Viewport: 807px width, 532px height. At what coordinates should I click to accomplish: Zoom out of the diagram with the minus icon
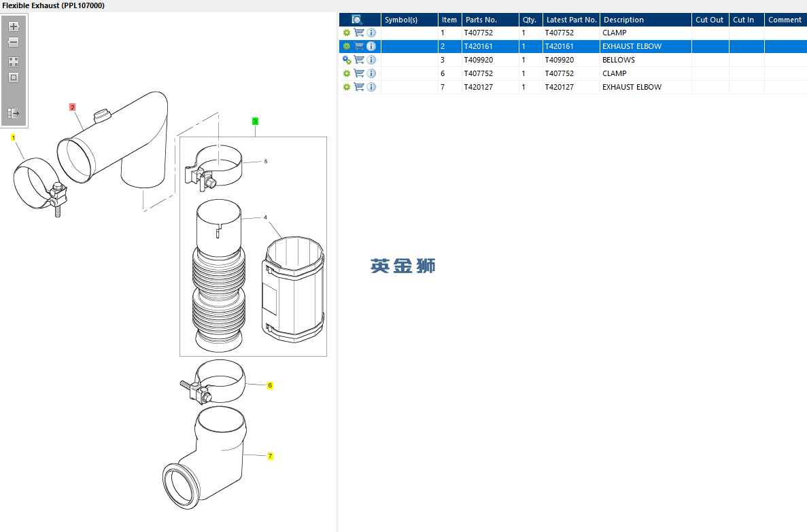14,42
